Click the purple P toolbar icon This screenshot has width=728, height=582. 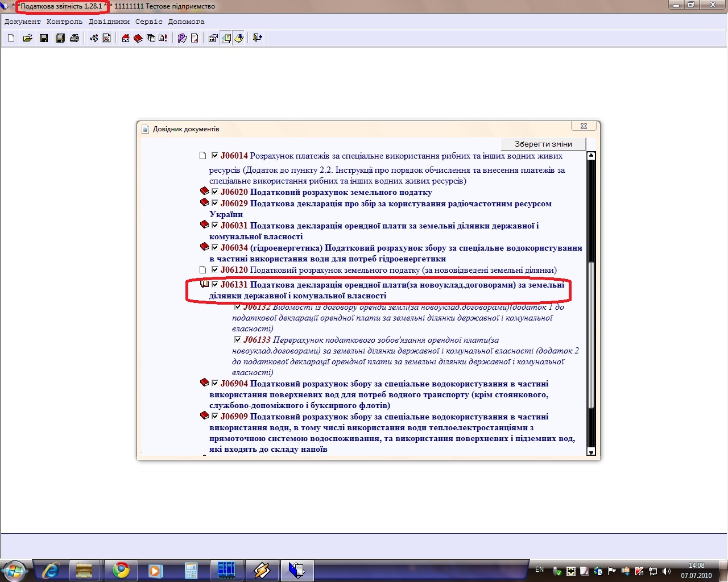coord(182,38)
